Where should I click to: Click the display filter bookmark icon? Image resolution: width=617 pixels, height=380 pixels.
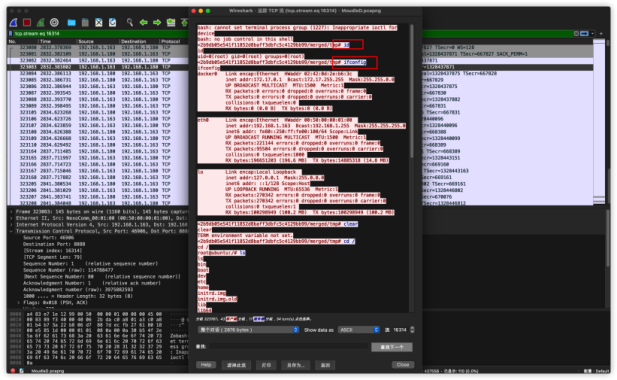pyautogui.click(x=11, y=34)
